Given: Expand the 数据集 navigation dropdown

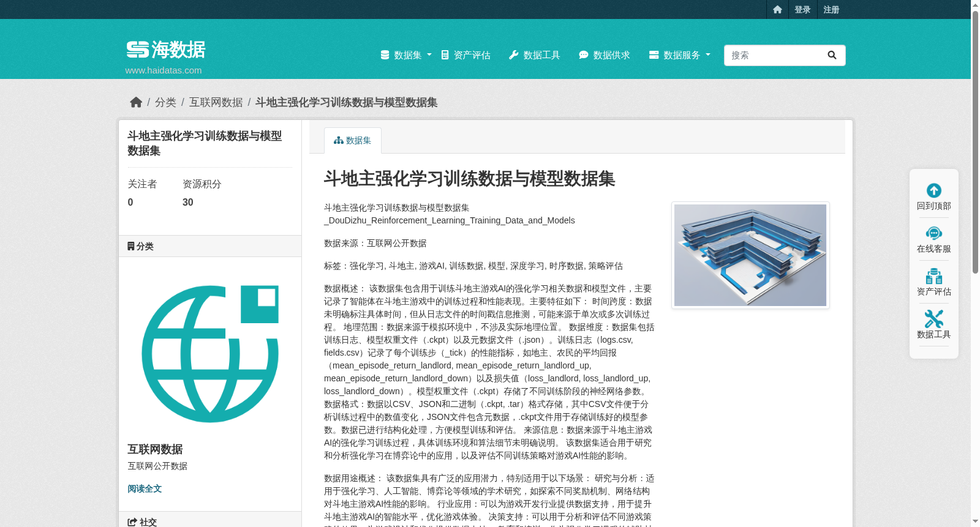Looking at the screenshot, I should 406,55.
